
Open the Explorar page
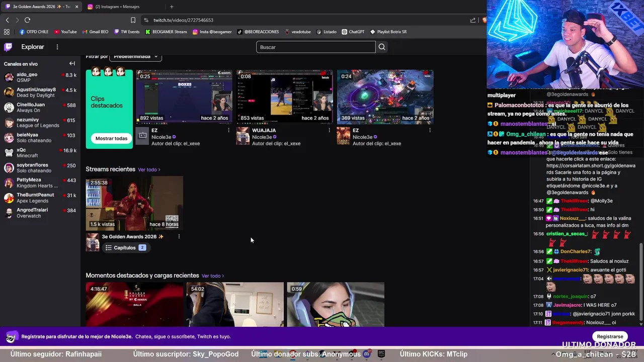pos(33,47)
